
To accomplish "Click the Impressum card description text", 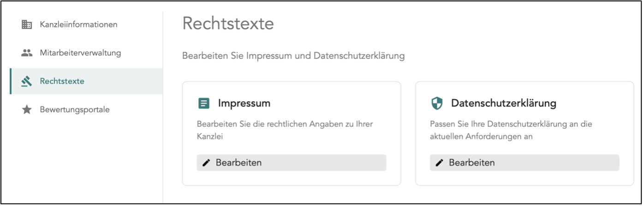I will pyautogui.click(x=285, y=130).
